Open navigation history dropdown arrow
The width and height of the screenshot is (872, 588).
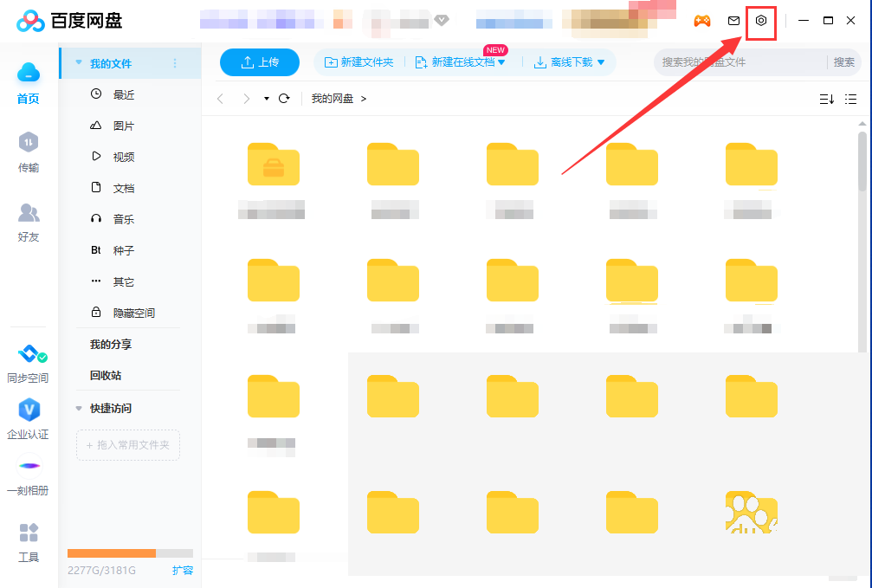point(267,99)
